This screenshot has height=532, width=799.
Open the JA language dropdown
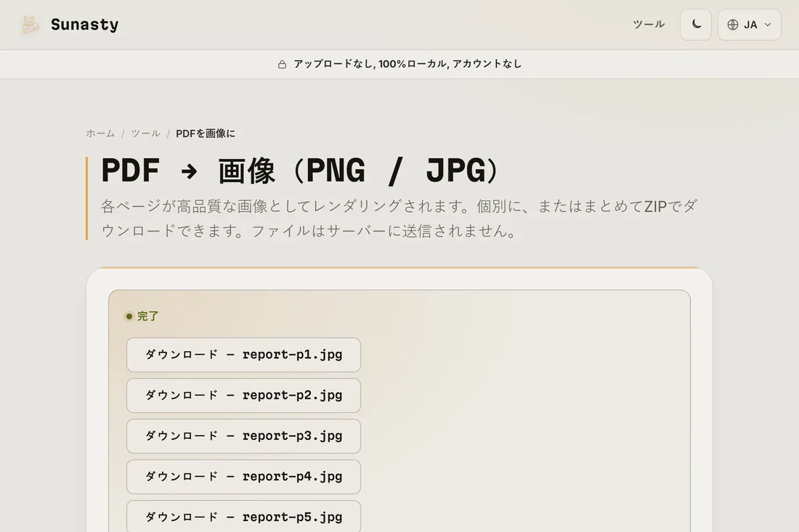coord(749,25)
